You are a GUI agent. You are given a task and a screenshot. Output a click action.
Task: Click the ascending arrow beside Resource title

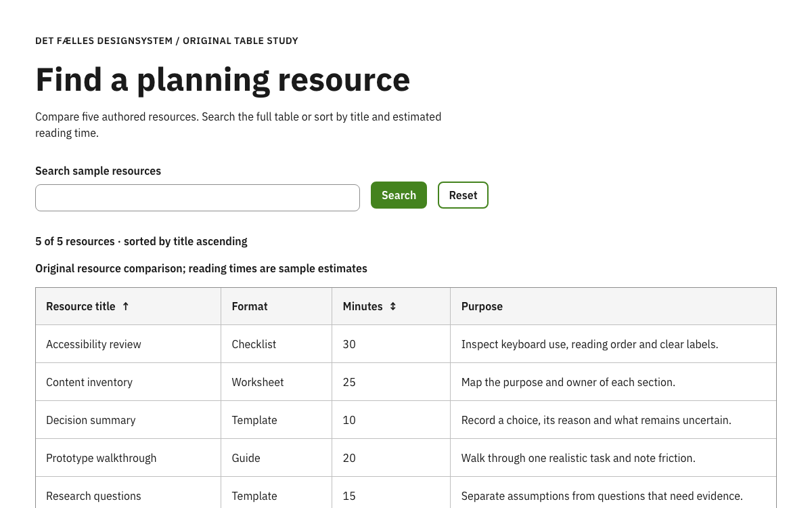pyautogui.click(x=125, y=306)
